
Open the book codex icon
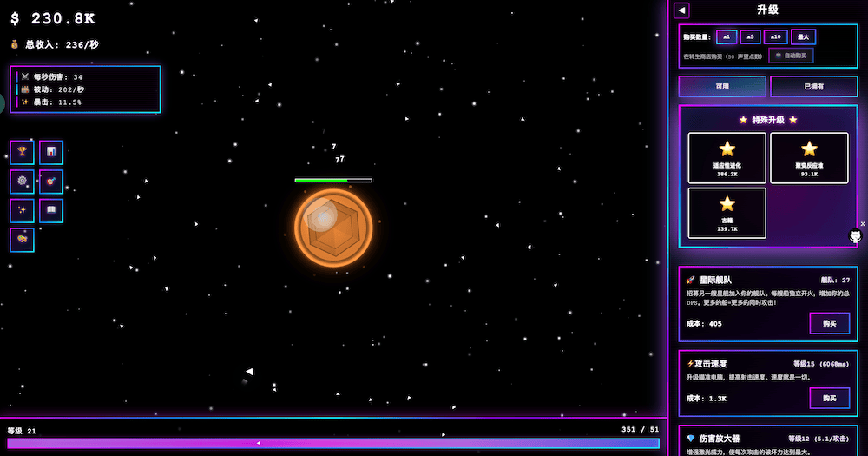point(51,211)
